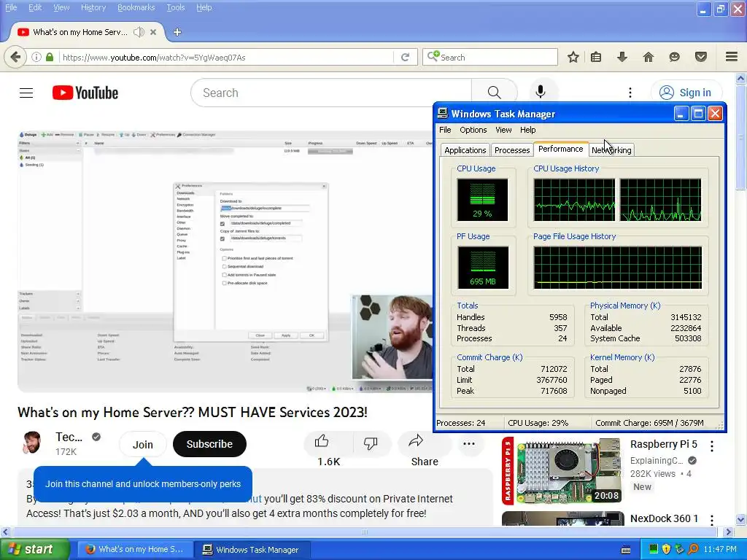The width and height of the screenshot is (747, 560).
Task: Open options for the NexDock 360 video
Action: 712,519
